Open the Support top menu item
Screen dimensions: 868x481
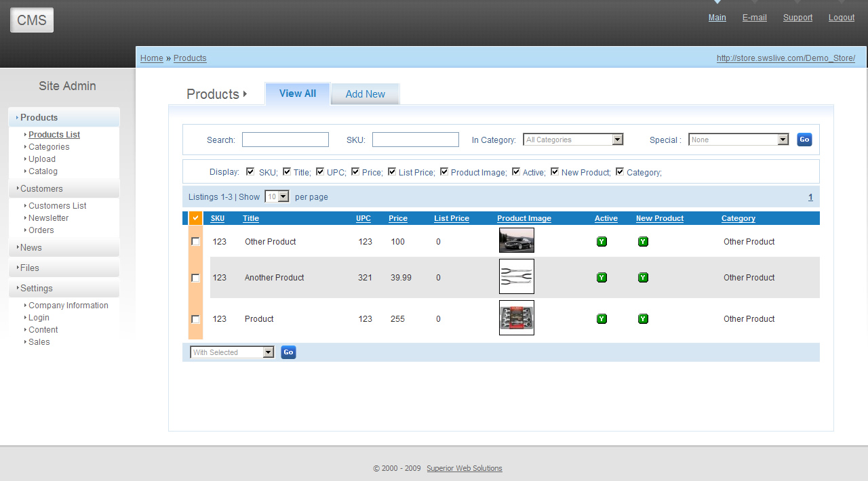[x=797, y=18]
